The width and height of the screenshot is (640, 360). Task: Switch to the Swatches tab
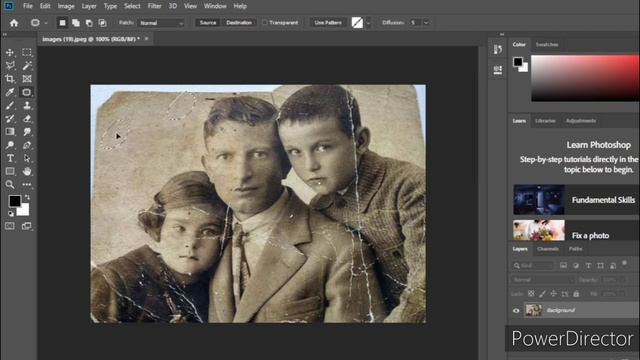click(x=547, y=44)
